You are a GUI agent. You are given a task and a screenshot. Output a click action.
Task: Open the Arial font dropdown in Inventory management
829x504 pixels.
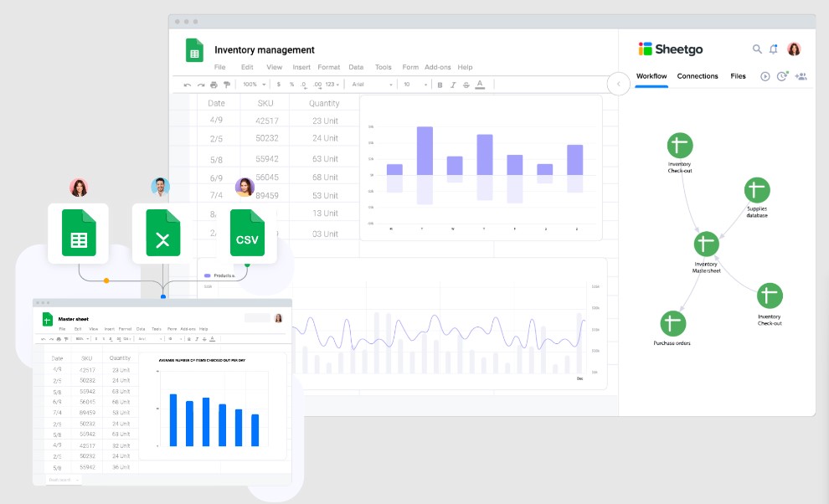[x=372, y=85]
